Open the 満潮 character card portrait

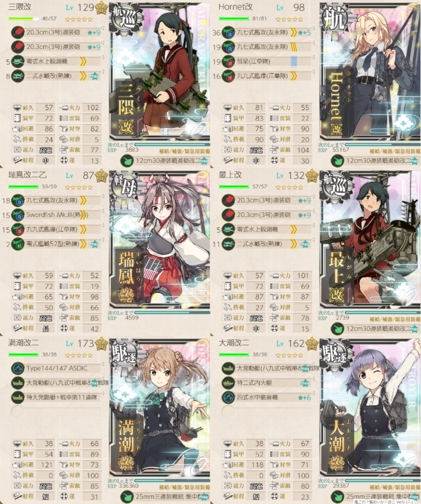tap(160, 408)
